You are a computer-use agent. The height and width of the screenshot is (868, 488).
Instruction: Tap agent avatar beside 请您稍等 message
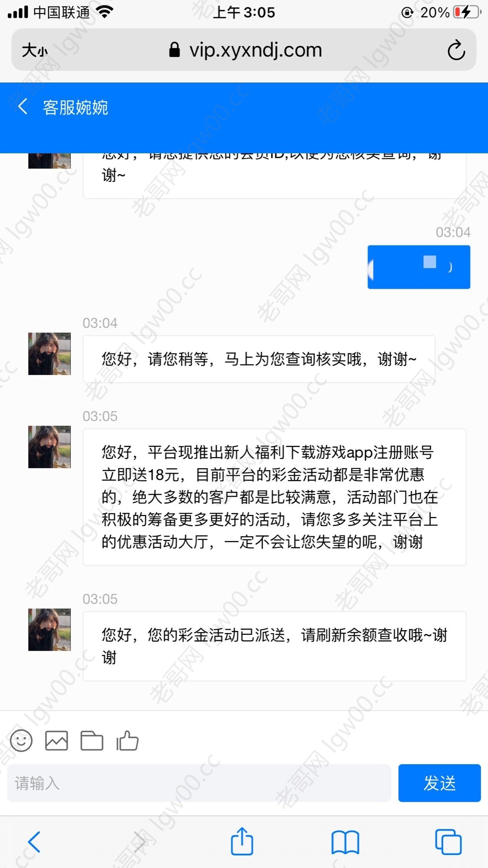tap(49, 353)
